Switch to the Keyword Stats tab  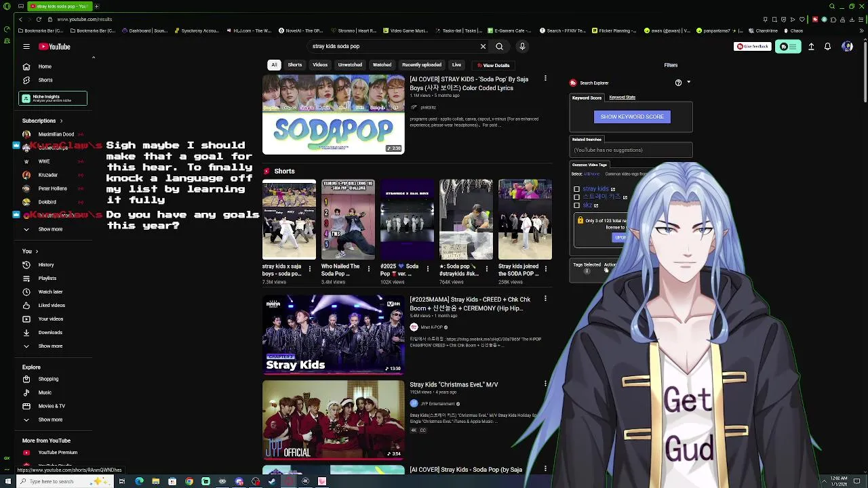point(622,98)
